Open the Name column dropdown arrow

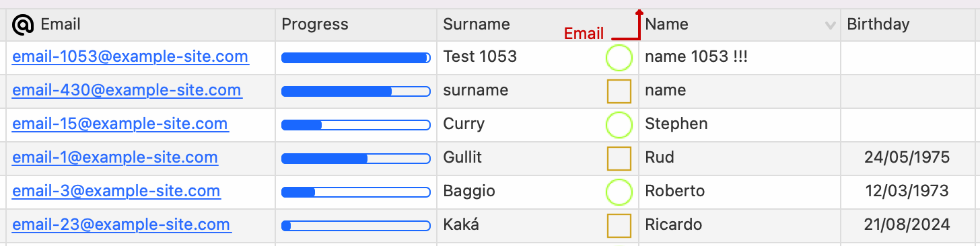[x=830, y=26]
